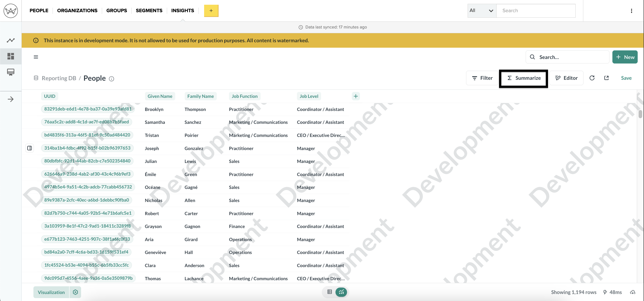644x301 pixels.
Task: Open the Visualization button
Action: [51, 292]
